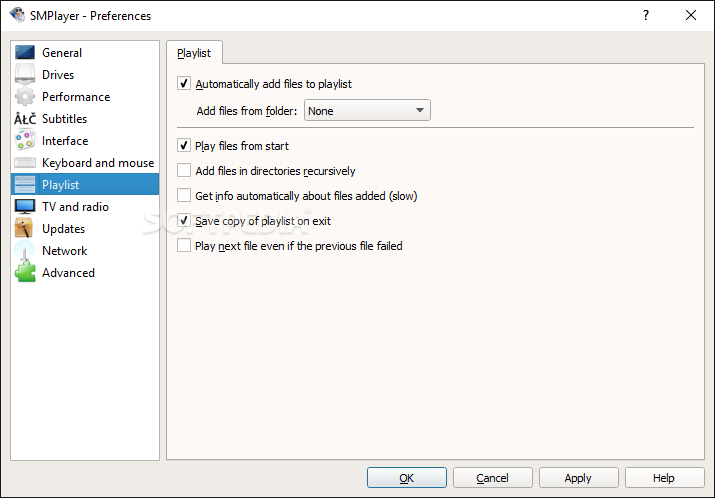Enable Get info automatically about files
Viewport: 715px width, 498px height.
click(x=184, y=196)
